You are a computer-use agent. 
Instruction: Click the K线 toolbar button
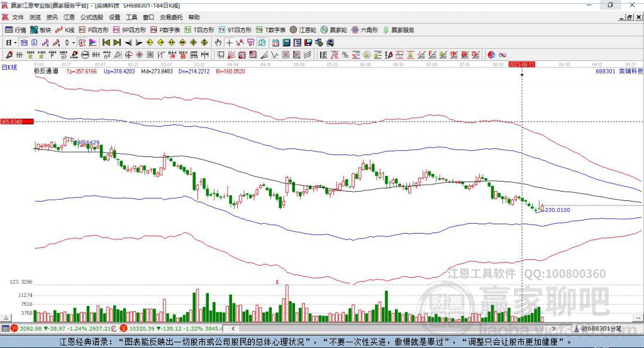[x=65, y=30]
